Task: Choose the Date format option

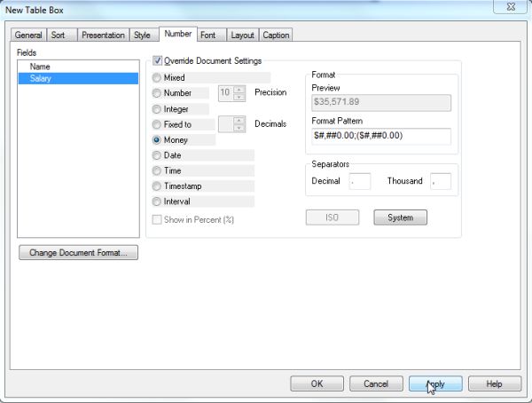Action: pos(156,155)
